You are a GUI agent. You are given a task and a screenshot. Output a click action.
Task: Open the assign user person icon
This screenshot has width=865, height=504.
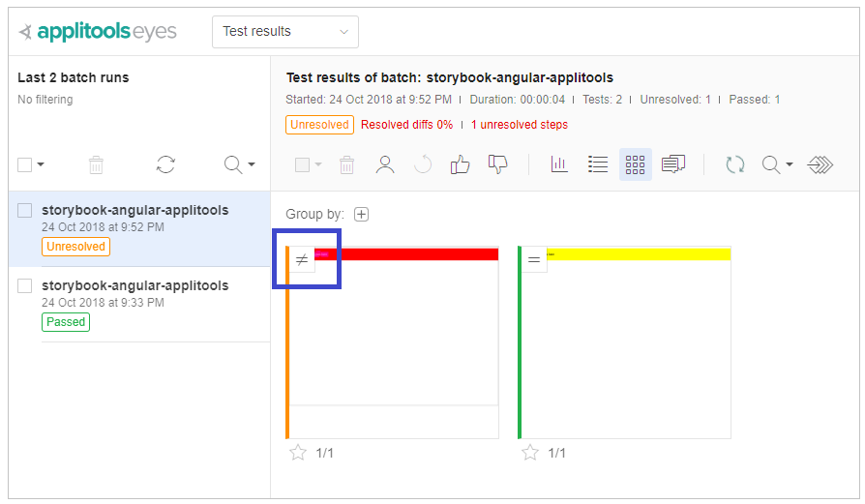click(385, 164)
